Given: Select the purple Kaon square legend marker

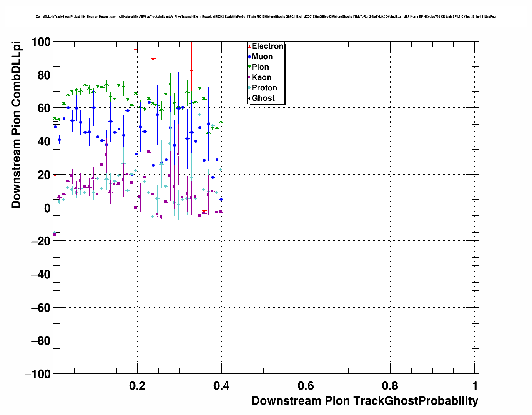Looking at the screenshot, I should (x=249, y=77).
